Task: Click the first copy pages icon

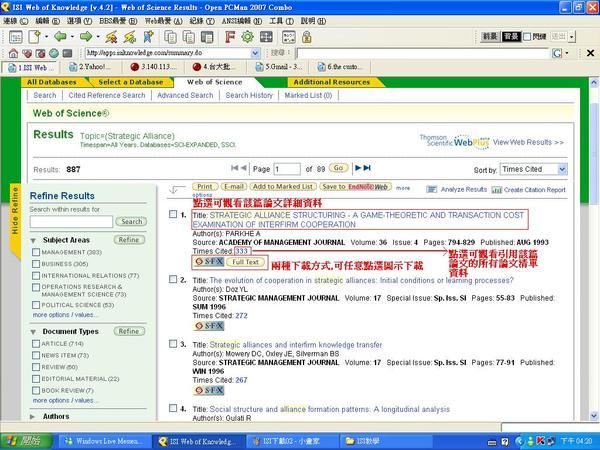Action: tap(170, 37)
